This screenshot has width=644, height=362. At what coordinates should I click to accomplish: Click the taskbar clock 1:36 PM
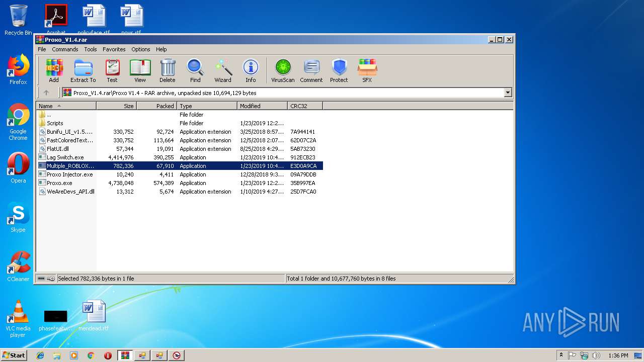(618, 355)
